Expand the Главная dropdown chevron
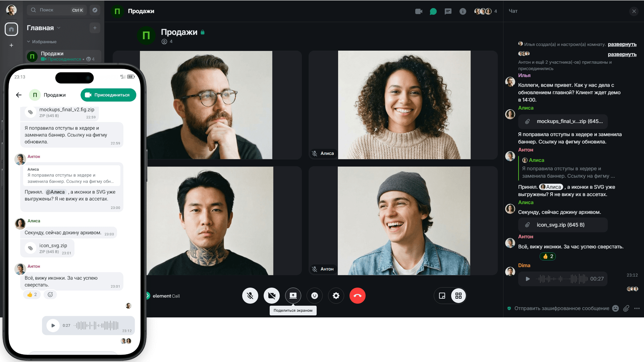 tap(59, 28)
